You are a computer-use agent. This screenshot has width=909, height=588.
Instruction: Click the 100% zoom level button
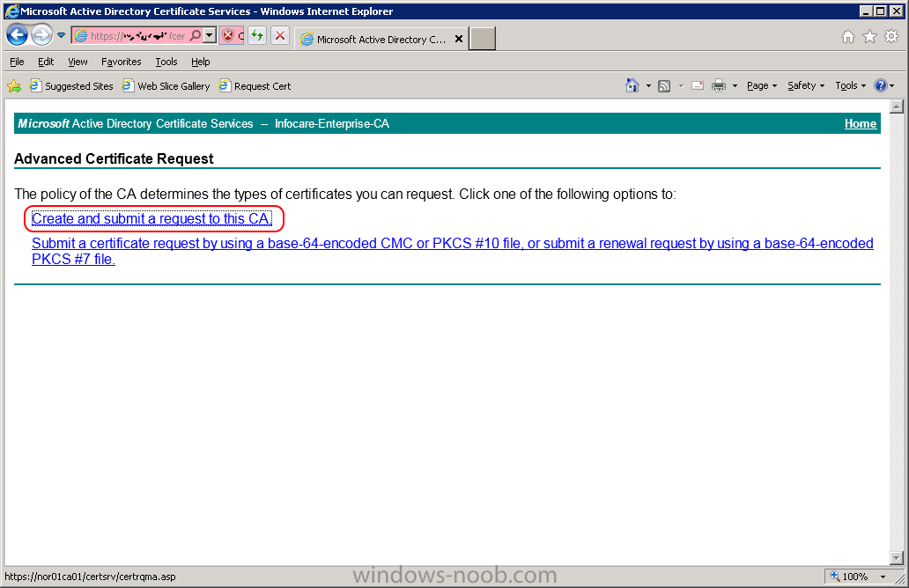[x=849, y=577]
